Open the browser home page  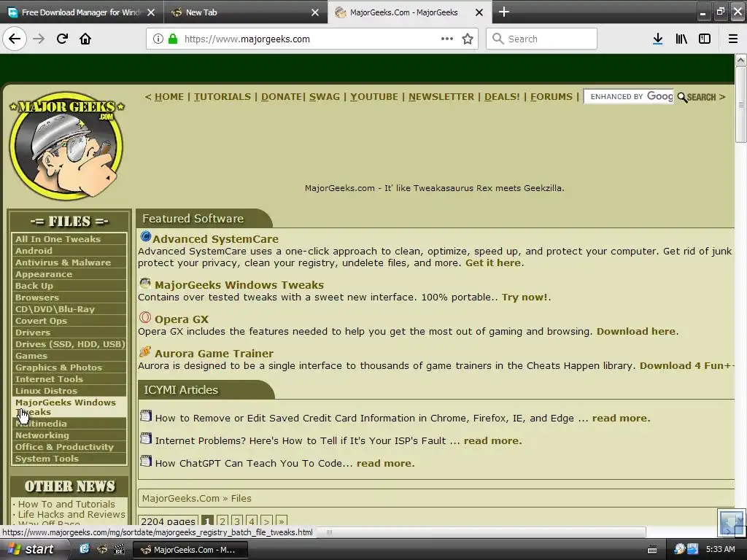click(85, 39)
